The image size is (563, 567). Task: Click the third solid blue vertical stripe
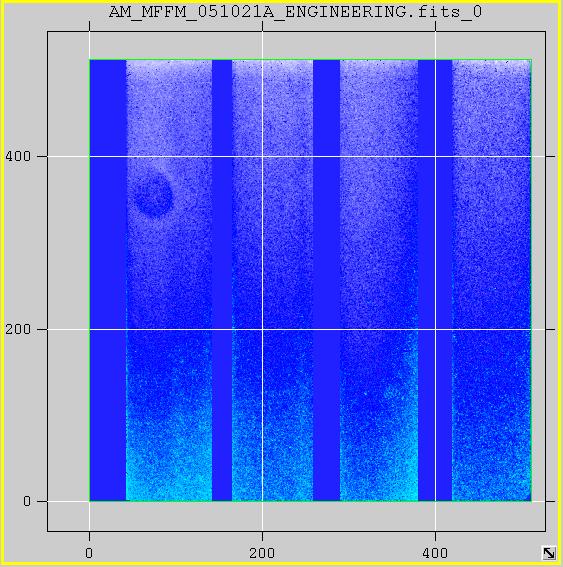coord(327,280)
